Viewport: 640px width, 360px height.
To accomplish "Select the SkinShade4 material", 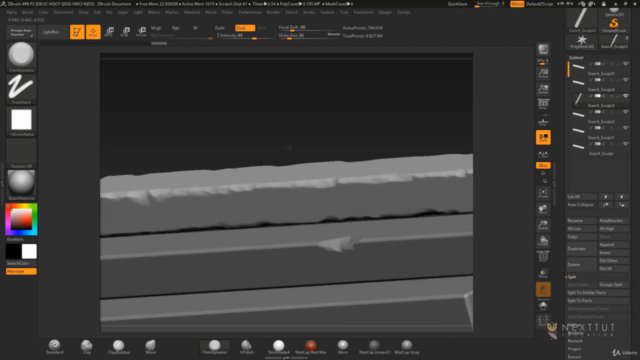I will pos(278,347).
